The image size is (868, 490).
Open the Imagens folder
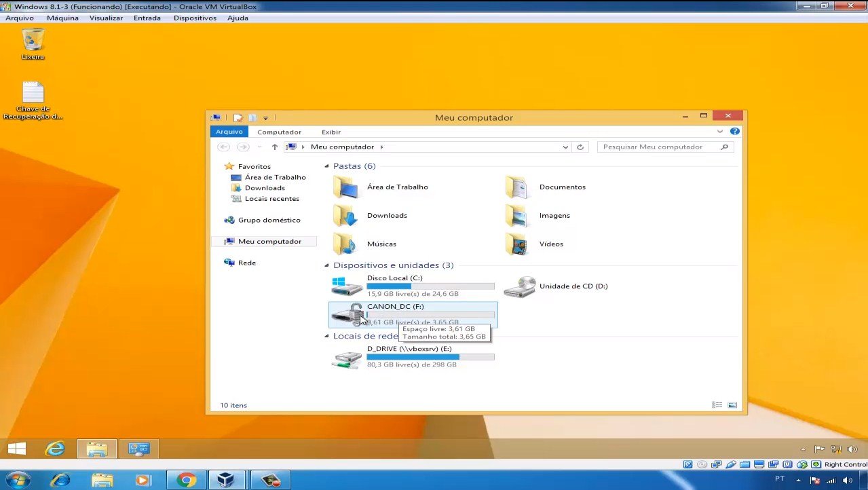[x=537, y=215]
